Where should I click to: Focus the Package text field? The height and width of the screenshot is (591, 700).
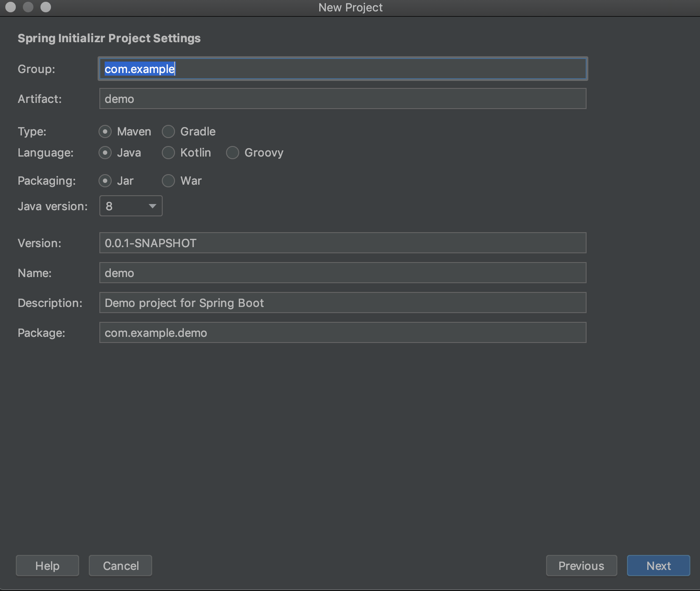[x=343, y=332]
